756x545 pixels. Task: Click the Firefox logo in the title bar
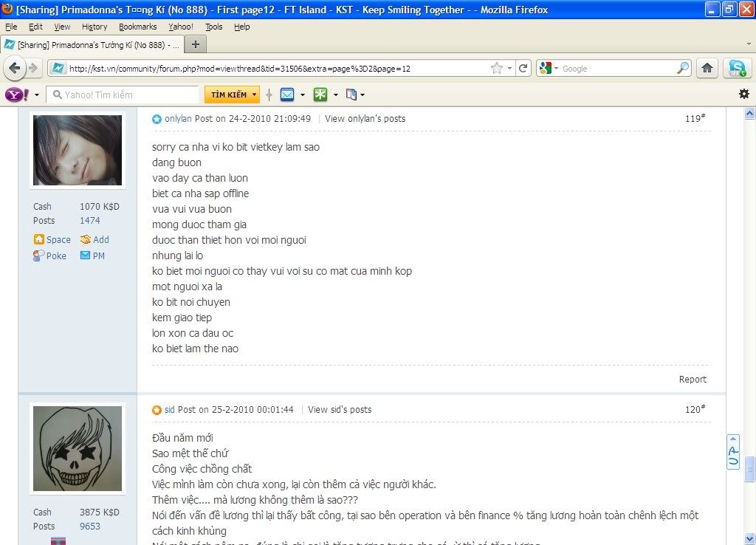click(7, 9)
